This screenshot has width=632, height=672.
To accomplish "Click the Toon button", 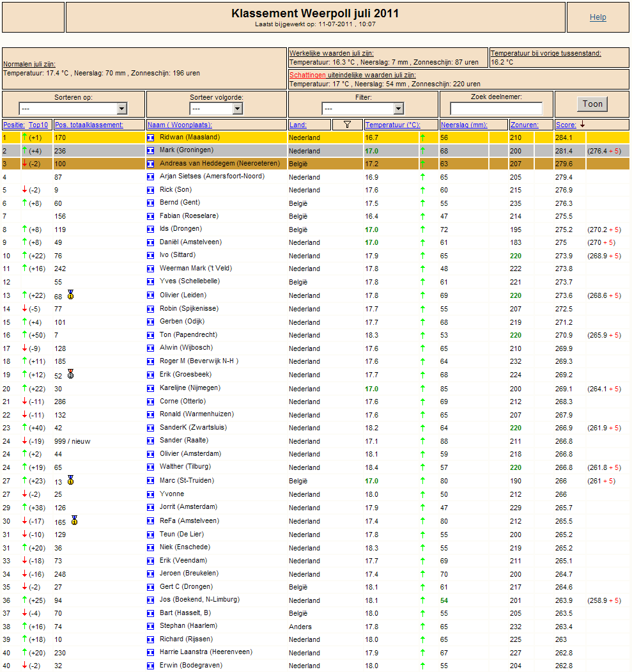I will (x=592, y=104).
